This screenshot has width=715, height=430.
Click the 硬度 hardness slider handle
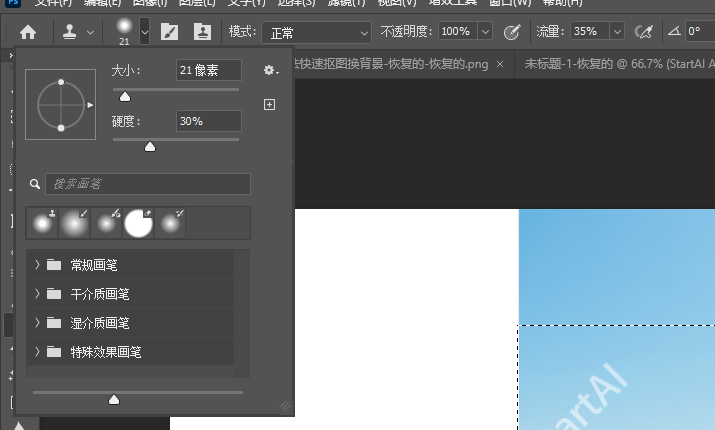[150, 147]
